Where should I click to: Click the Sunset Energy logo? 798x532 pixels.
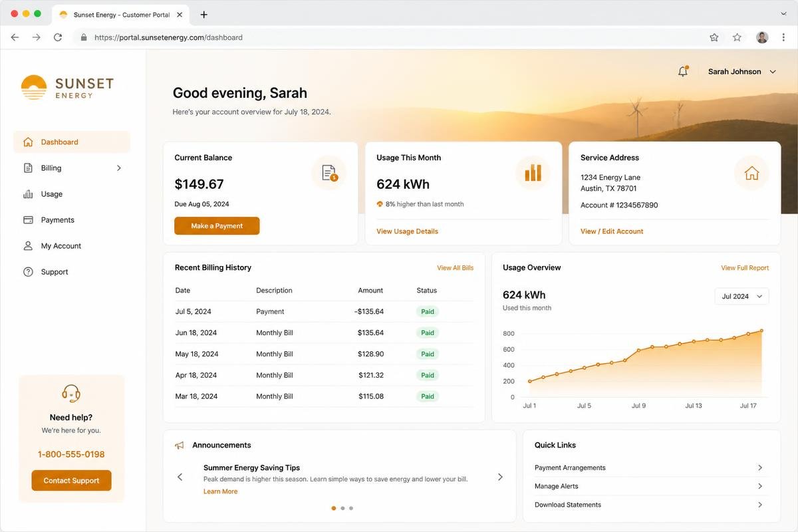point(67,87)
